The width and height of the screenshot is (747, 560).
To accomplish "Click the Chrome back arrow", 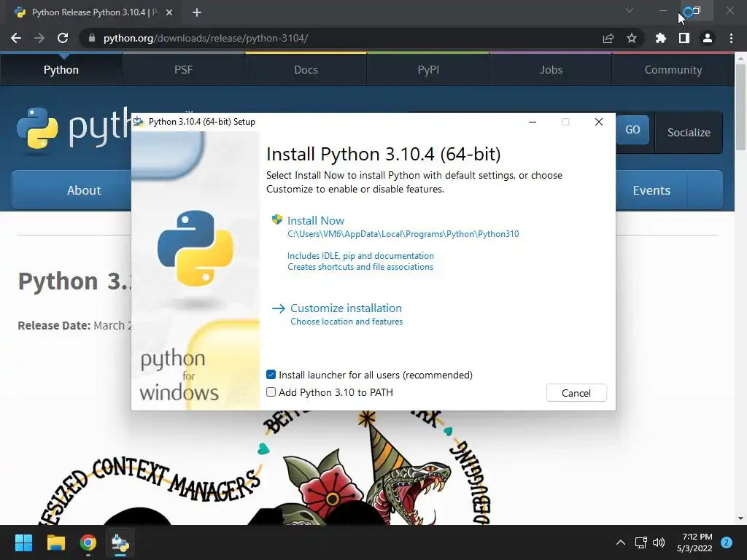I will (x=16, y=38).
